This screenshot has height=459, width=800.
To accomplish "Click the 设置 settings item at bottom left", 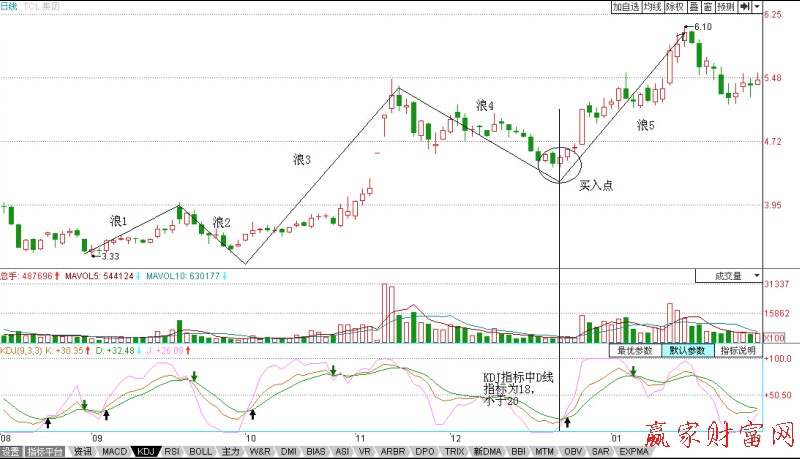I will click(10, 452).
